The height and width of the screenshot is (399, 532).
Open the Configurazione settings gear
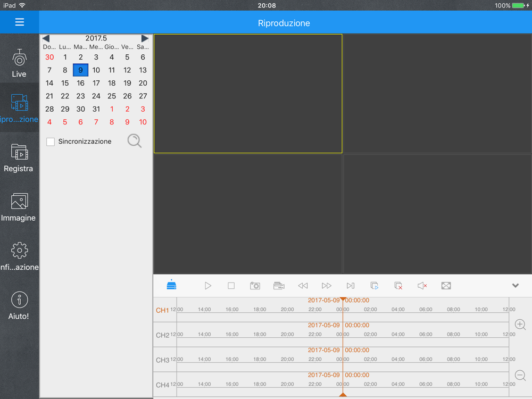[19, 256]
